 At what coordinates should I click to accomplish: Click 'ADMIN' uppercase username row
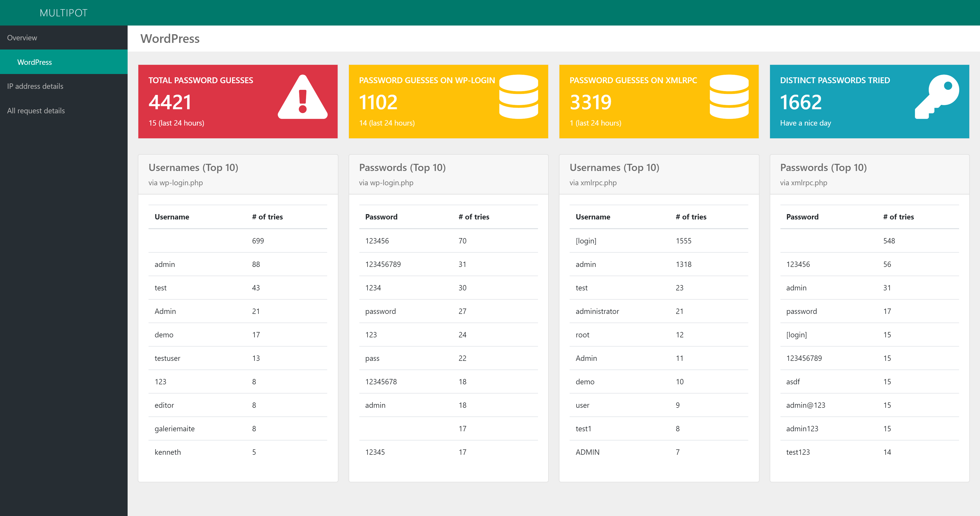tap(659, 452)
